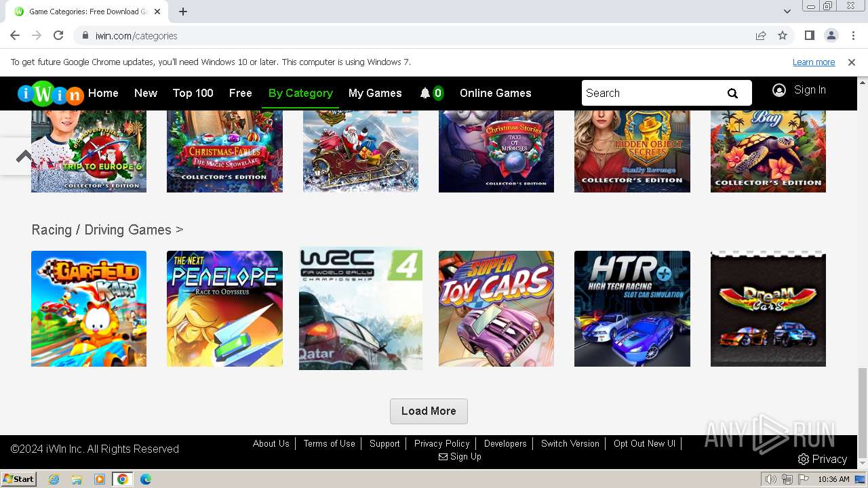Image resolution: width=868 pixels, height=488 pixels.
Task: Dismiss the Chrome update notification bar
Action: tap(852, 62)
